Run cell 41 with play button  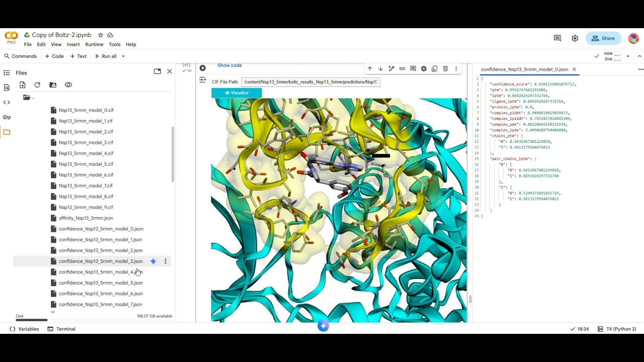click(202, 68)
